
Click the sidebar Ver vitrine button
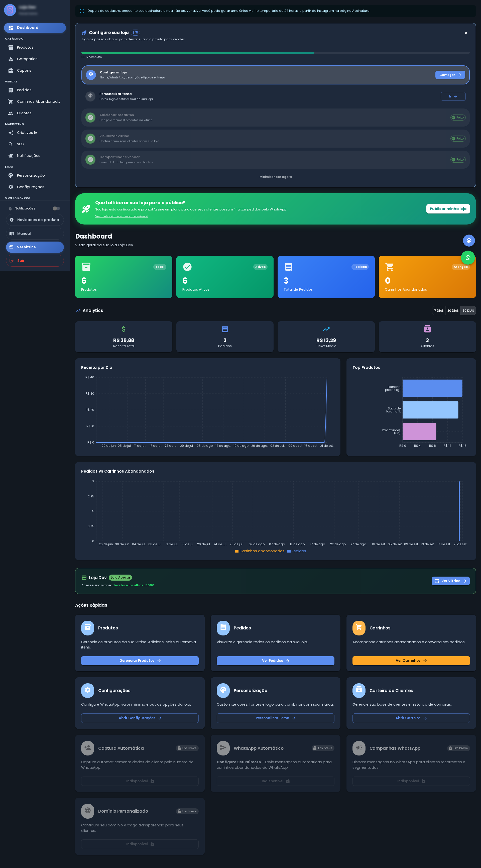pos(35,247)
